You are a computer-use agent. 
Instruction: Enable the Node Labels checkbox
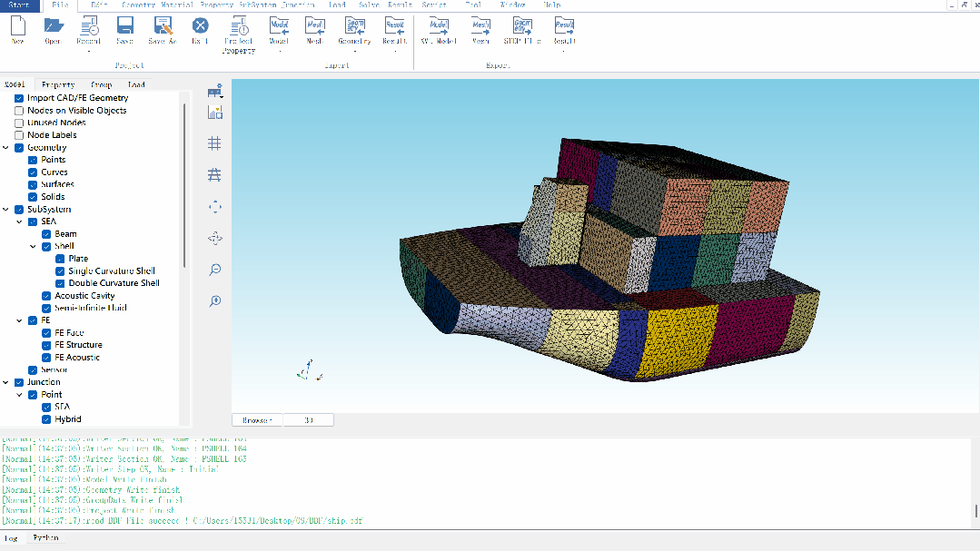19,135
